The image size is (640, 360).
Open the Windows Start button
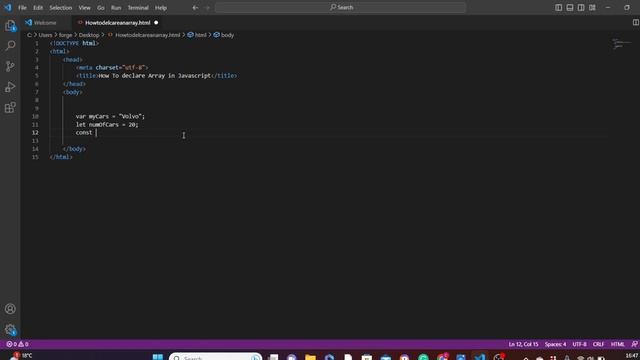coord(158,357)
